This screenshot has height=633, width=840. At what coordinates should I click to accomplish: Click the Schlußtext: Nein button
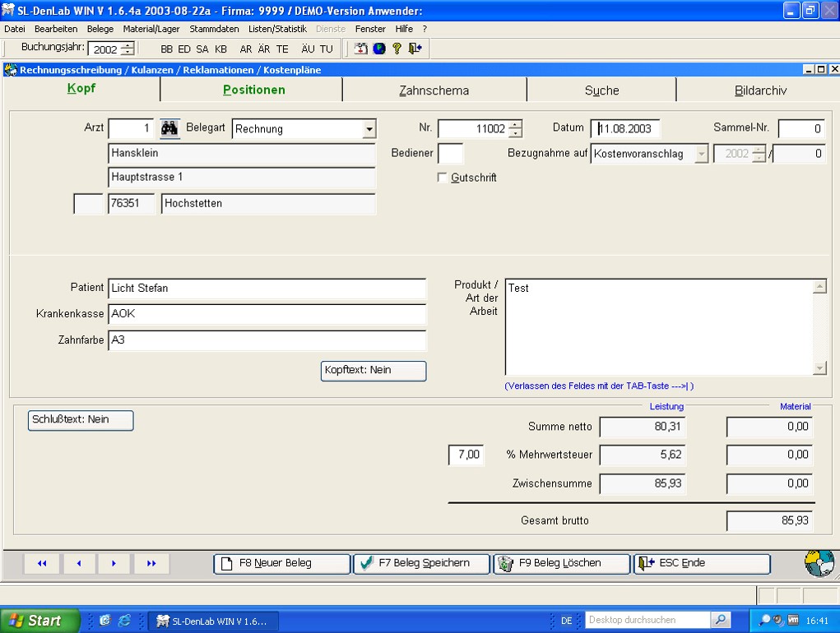[x=81, y=420]
